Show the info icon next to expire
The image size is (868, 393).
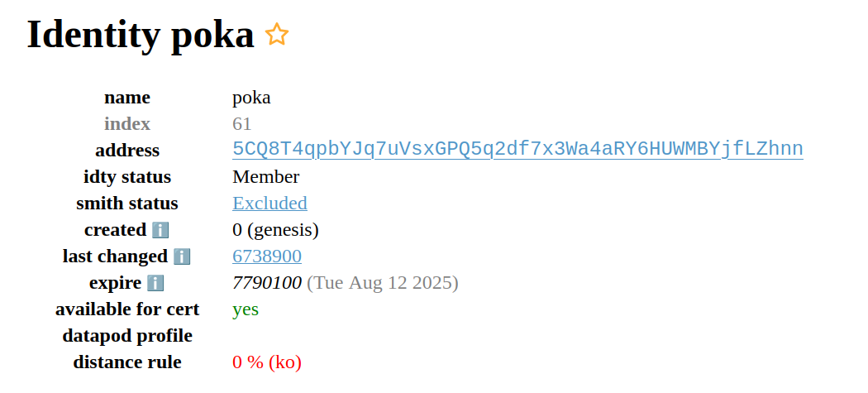click(155, 283)
